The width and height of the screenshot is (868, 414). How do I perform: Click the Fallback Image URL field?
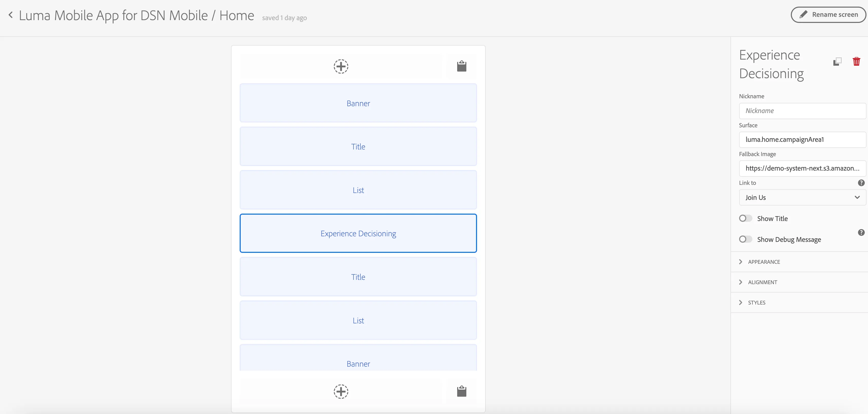click(802, 169)
